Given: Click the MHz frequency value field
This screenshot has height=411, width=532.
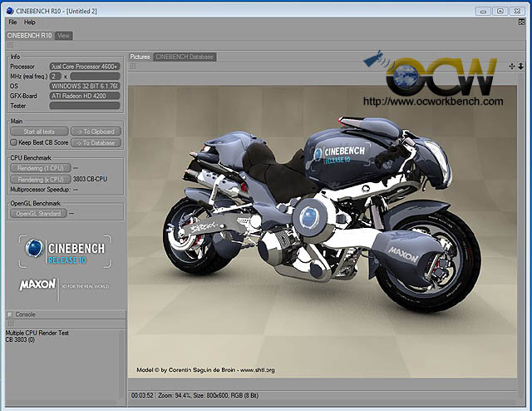Looking at the screenshot, I should tap(95, 77).
